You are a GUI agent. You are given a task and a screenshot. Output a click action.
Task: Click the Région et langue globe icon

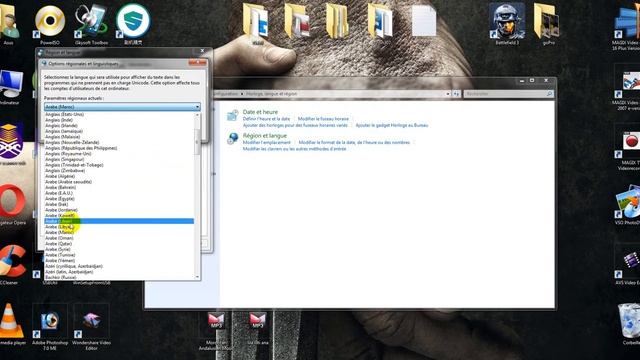pyautogui.click(x=233, y=138)
